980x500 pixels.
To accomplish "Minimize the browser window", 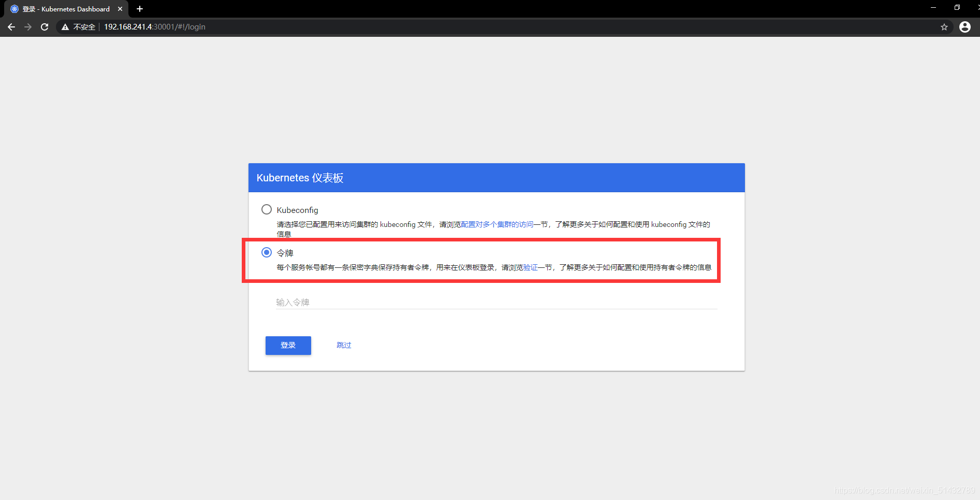I will pyautogui.click(x=933, y=7).
